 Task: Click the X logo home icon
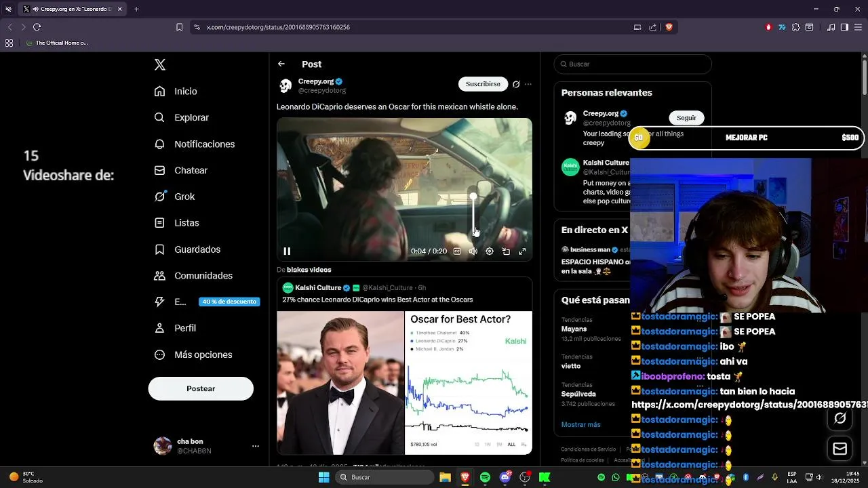tap(160, 65)
